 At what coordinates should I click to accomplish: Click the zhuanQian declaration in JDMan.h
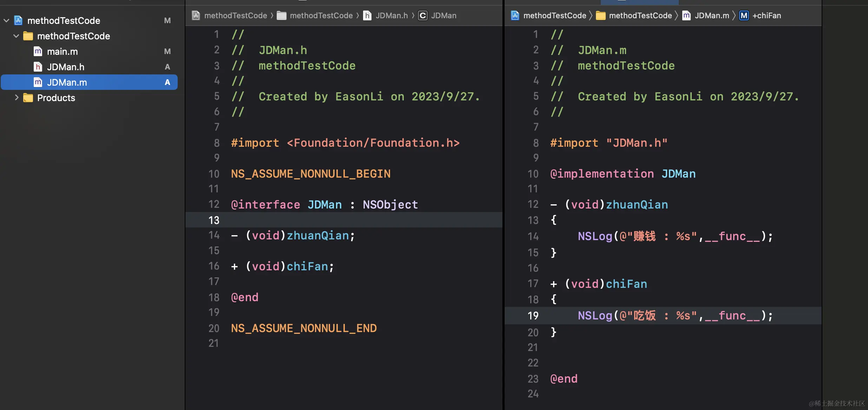click(293, 236)
